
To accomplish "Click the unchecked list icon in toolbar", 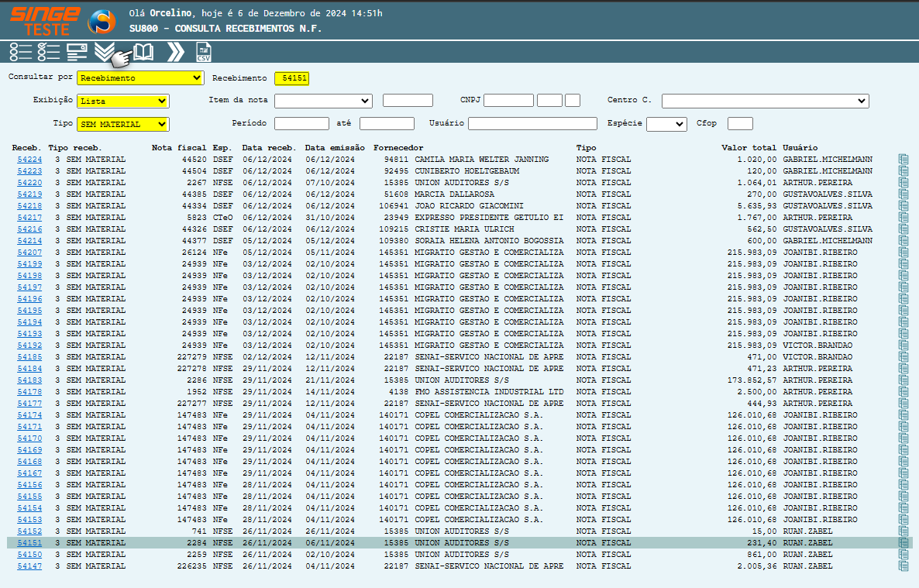I will [21, 52].
